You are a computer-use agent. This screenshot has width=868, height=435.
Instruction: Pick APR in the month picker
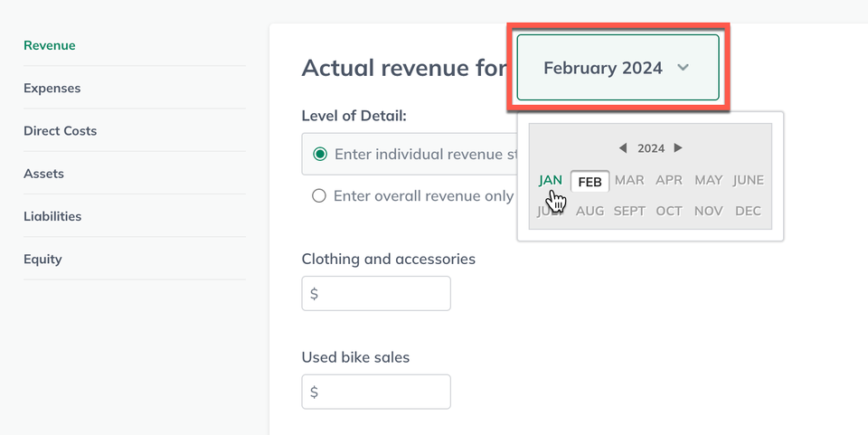pyautogui.click(x=669, y=180)
